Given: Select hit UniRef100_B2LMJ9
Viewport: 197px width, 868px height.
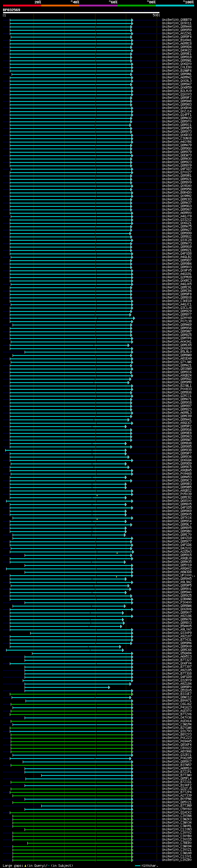Looking at the screenshot, I should (x=177, y=91).
